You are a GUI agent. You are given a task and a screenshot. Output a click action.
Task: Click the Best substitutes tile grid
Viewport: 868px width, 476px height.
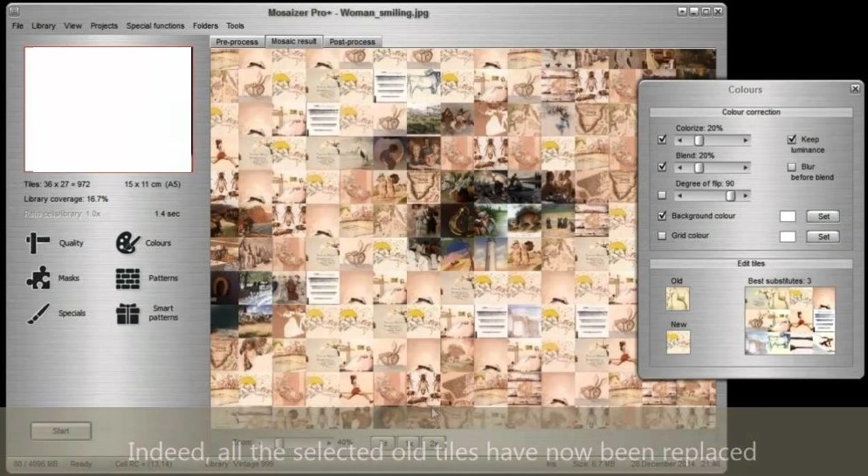click(790, 321)
